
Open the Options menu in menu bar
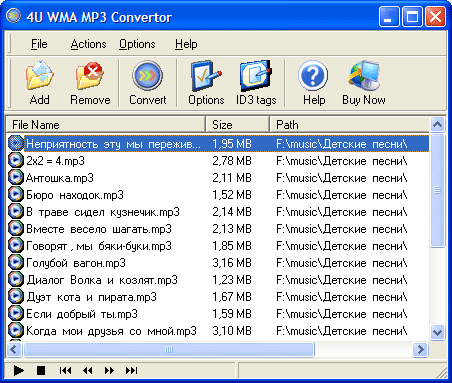pyautogui.click(x=137, y=44)
